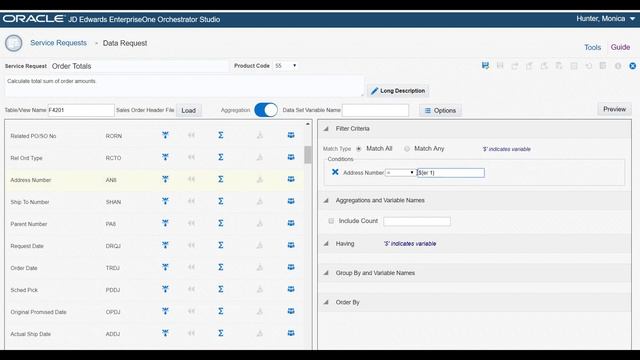
Task: Click the Table/View Name input field
Action: (x=81, y=110)
